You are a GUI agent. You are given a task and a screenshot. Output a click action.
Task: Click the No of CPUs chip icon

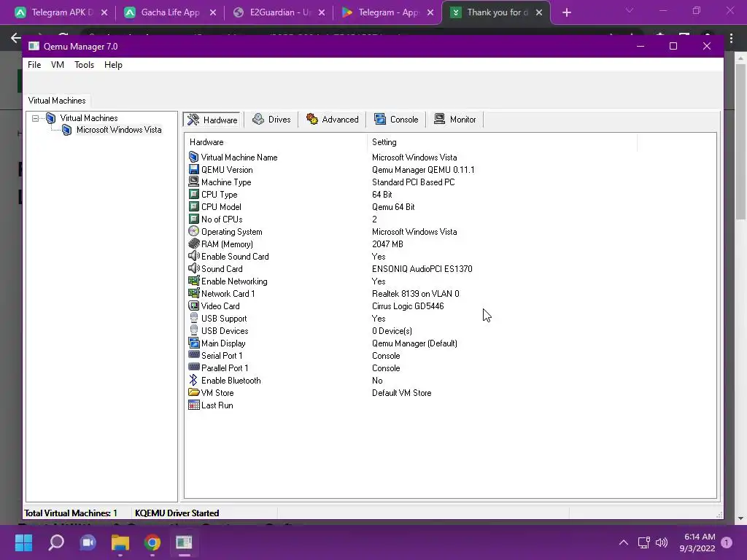[x=193, y=219]
